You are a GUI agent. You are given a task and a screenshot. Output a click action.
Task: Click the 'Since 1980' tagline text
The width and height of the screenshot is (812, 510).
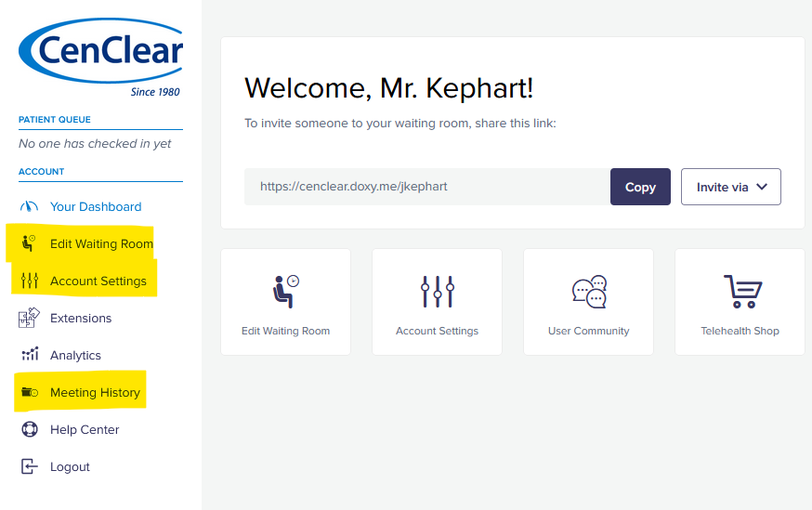(155, 92)
